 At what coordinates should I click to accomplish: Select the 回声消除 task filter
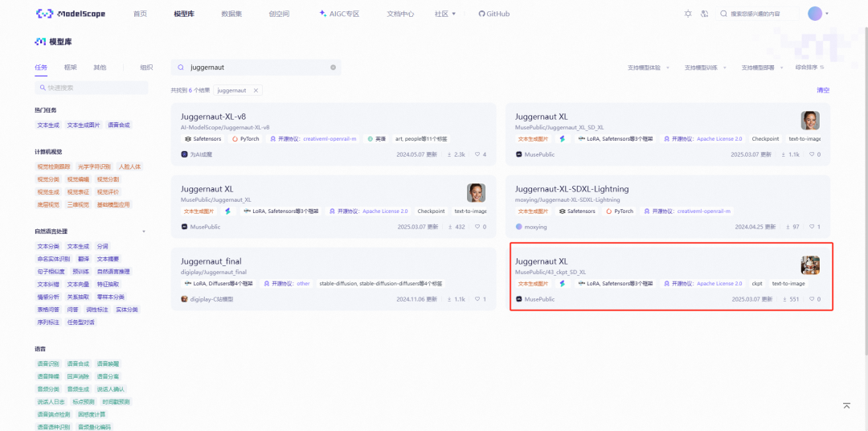click(78, 376)
